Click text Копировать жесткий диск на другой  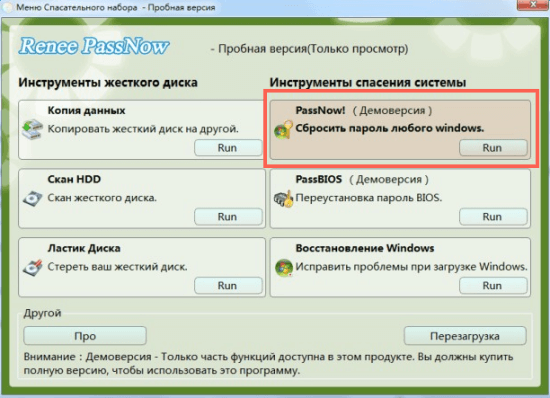coord(143,129)
